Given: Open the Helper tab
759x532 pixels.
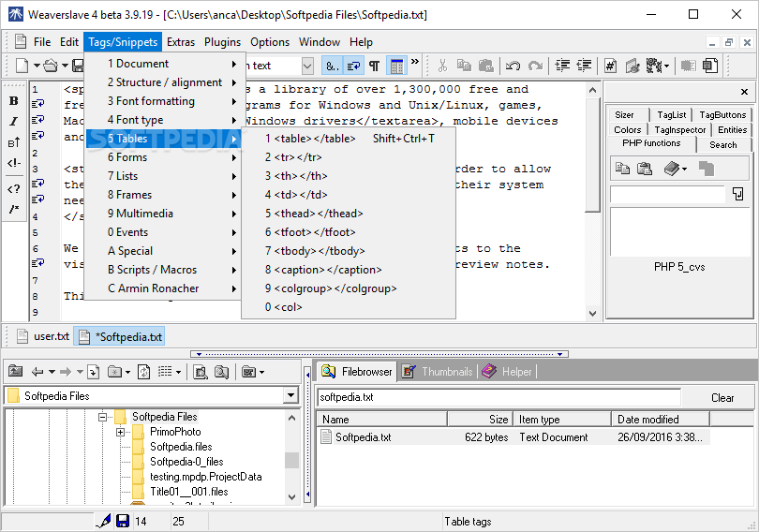Looking at the screenshot, I should tap(507, 372).
